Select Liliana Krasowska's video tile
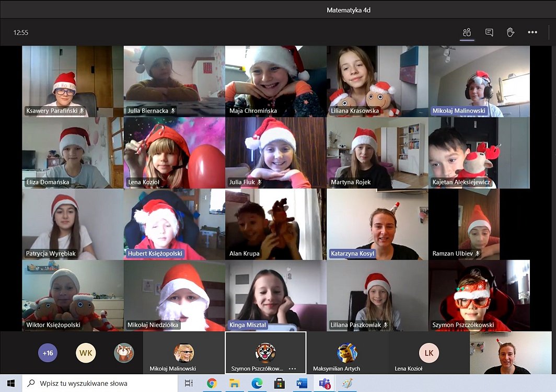556x392 pixels. click(x=377, y=81)
